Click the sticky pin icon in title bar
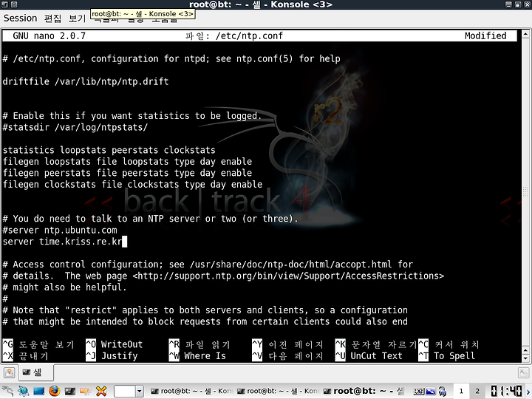 14,4
